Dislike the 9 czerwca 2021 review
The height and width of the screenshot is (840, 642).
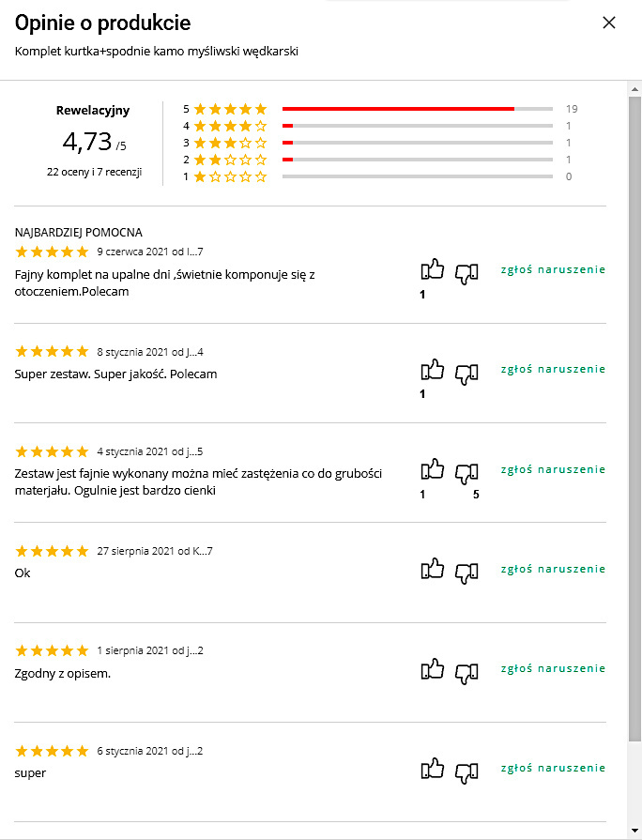pos(466,274)
